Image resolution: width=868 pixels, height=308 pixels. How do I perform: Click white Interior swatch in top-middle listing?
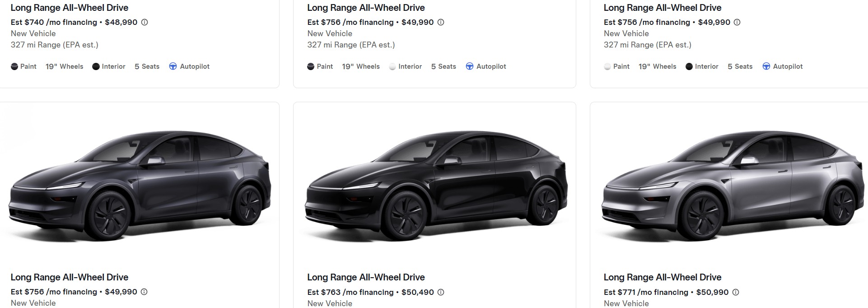pos(392,66)
